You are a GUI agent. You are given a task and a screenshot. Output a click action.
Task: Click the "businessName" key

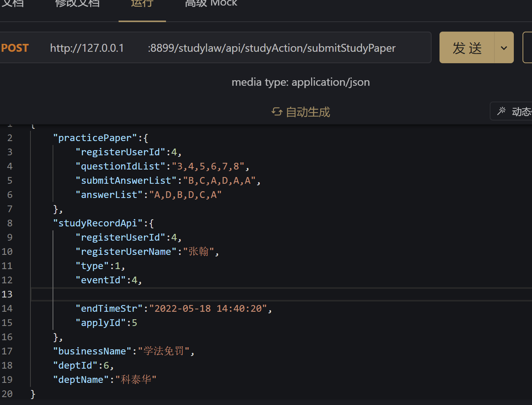point(92,351)
